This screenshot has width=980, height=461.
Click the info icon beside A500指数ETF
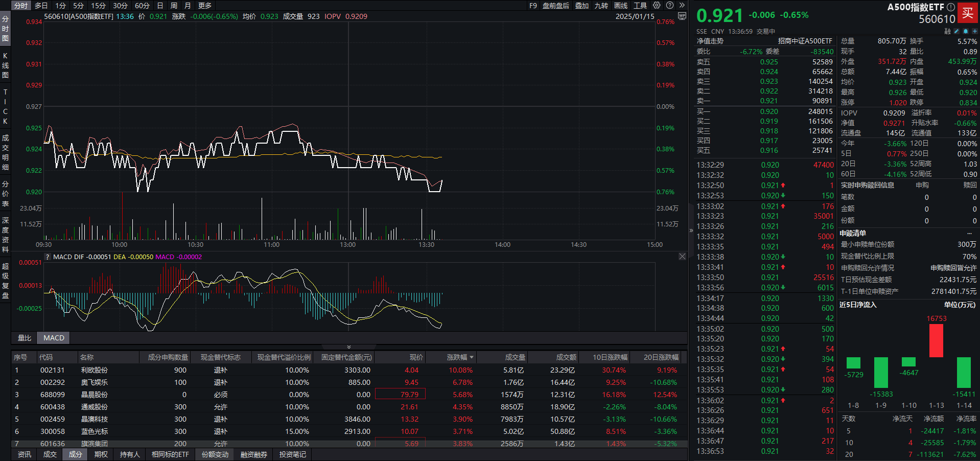950,7
